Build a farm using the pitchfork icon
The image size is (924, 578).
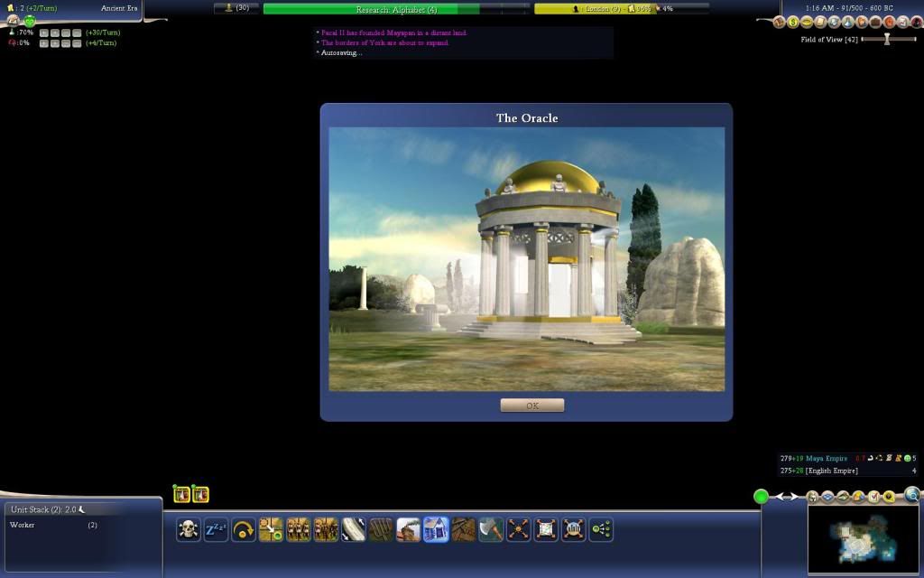point(381,529)
